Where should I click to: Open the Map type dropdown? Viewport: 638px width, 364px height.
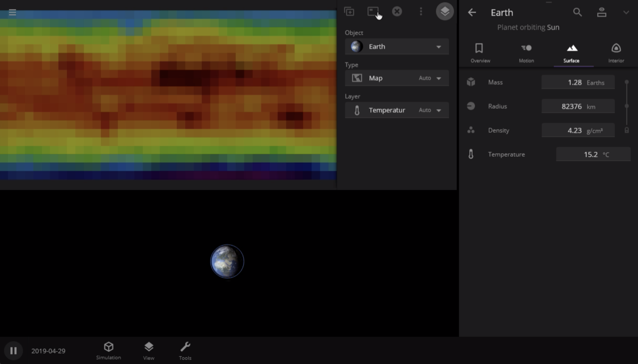tap(397, 78)
